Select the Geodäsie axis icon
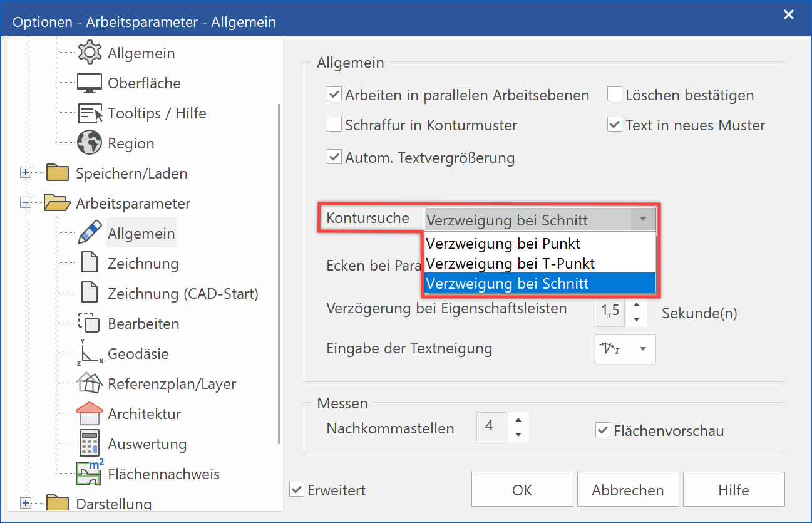The height and width of the screenshot is (523, 812). (89, 354)
